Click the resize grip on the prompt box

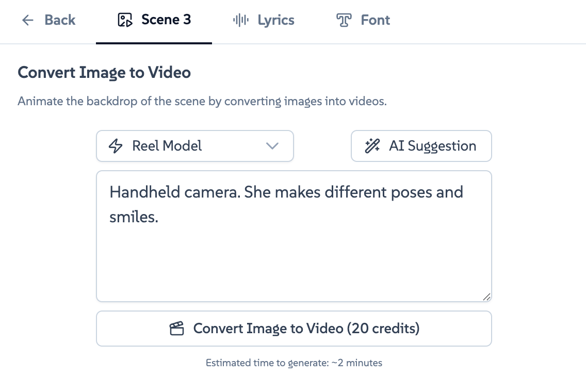(x=487, y=297)
